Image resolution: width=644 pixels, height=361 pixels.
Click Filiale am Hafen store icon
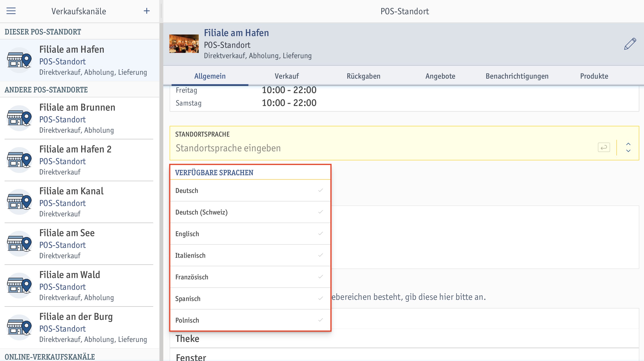[x=20, y=60]
